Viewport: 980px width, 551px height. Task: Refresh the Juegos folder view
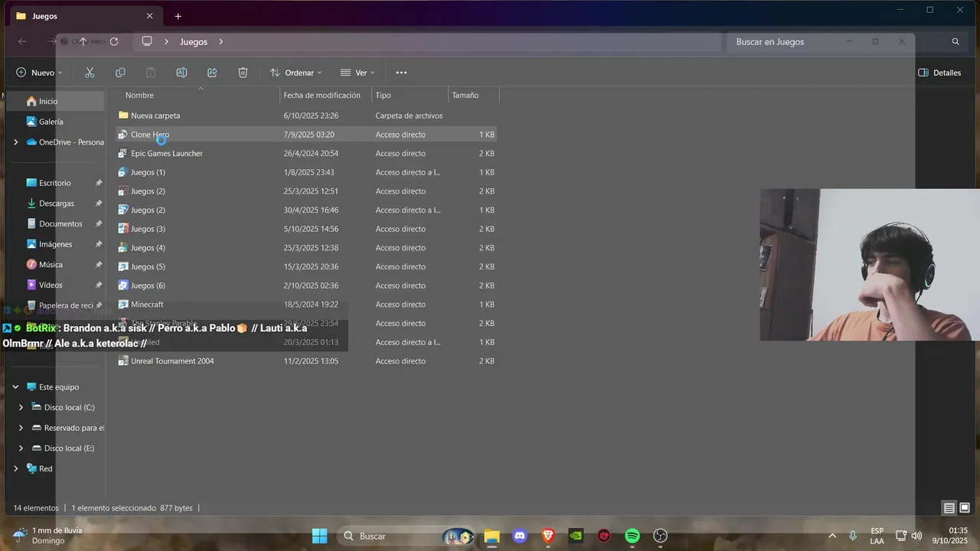pyautogui.click(x=114, y=41)
